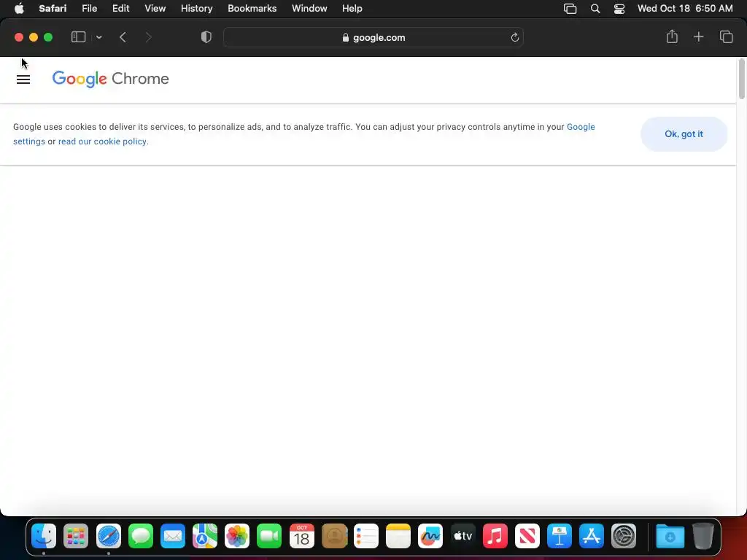Toggle the Safari sidebar
The image size is (747, 560).
78,37
